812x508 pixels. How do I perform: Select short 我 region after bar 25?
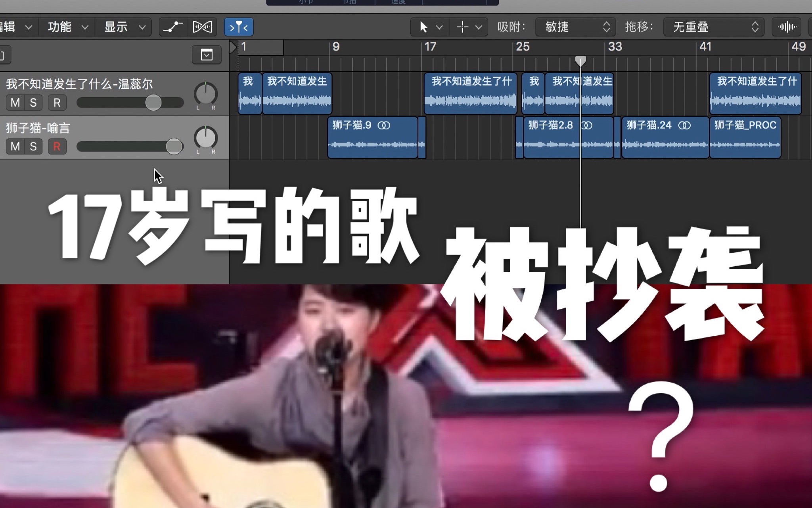[533, 94]
